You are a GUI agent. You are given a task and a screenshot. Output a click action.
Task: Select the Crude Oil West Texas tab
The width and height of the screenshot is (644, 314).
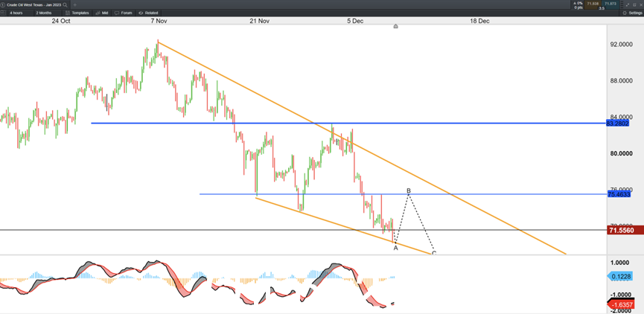click(x=34, y=5)
